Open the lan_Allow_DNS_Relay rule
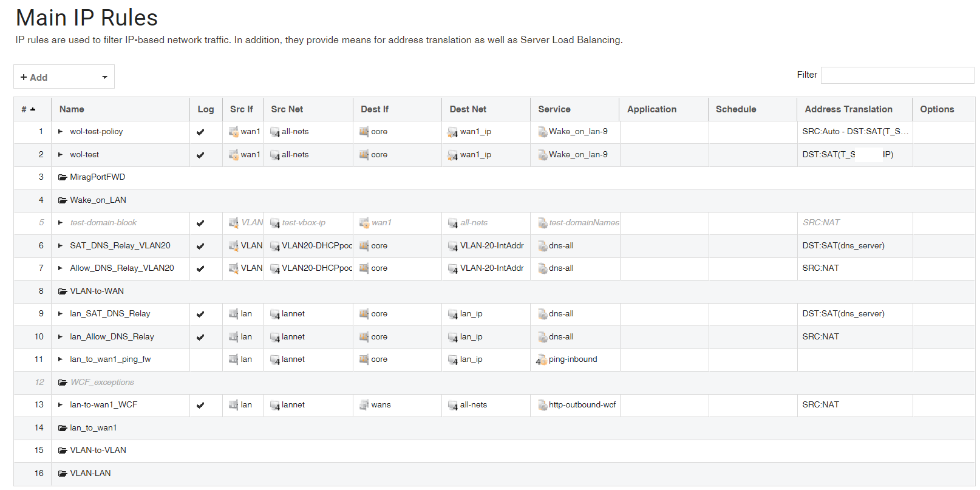 tap(112, 337)
